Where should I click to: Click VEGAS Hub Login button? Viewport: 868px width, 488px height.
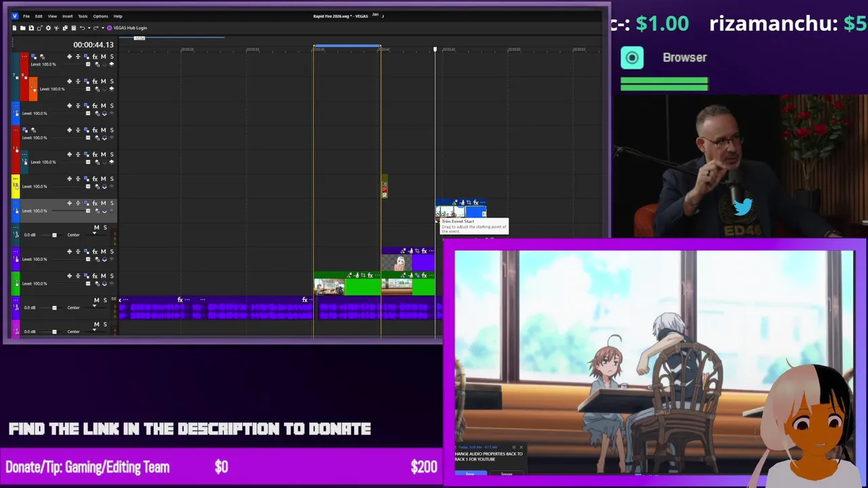pyautogui.click(x=127, y=28)
